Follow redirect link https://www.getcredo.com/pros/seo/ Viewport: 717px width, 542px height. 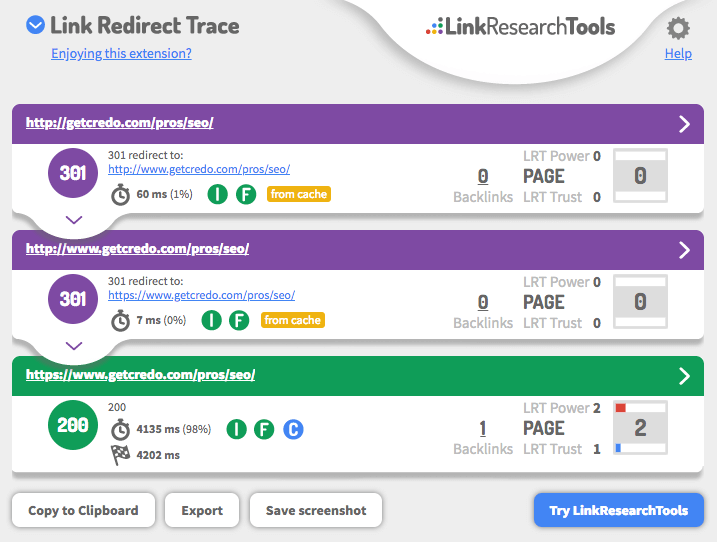[202, 295]
